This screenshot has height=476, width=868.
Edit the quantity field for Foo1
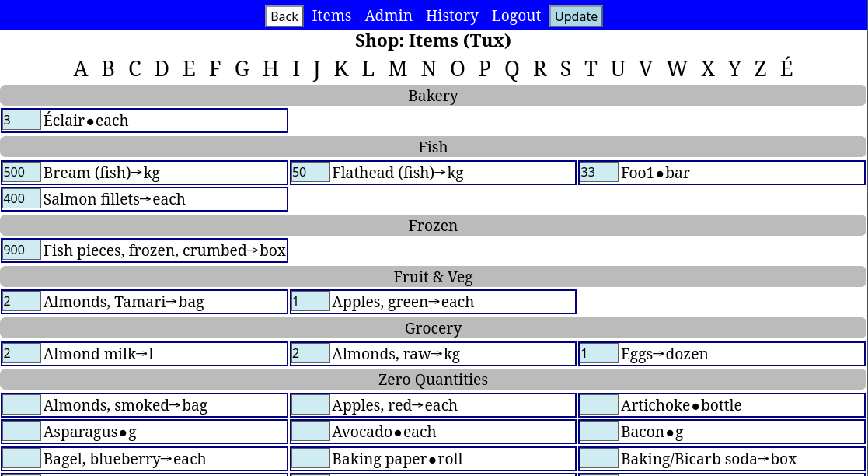tap(599, 173)
